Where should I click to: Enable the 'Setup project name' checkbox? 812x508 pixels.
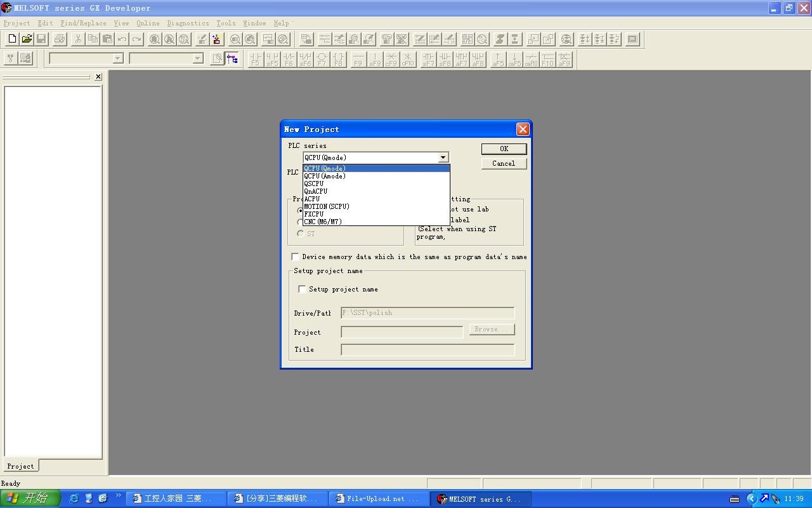pyautogui.click(x=303, y=289)
